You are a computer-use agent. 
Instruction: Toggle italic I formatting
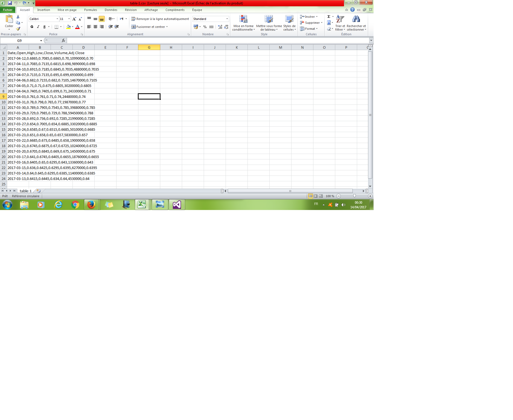click(38, 27)
